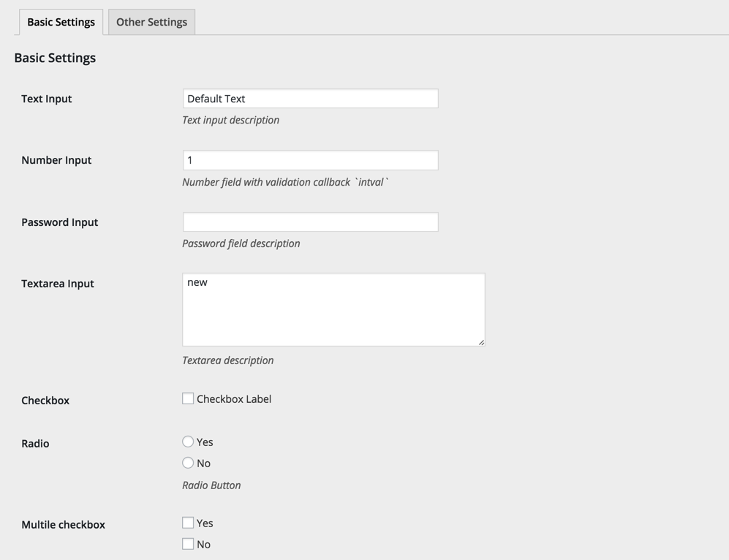
Task: Click the "Multitle checkbox" row label
Action: click(x=63, y=525)
